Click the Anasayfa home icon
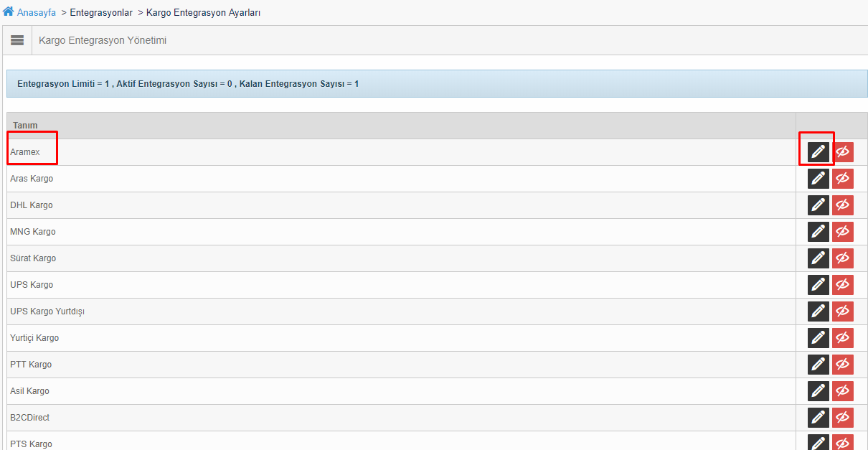Screen dimensions: 868x450 pyautogui.click(x=9, y=12)
